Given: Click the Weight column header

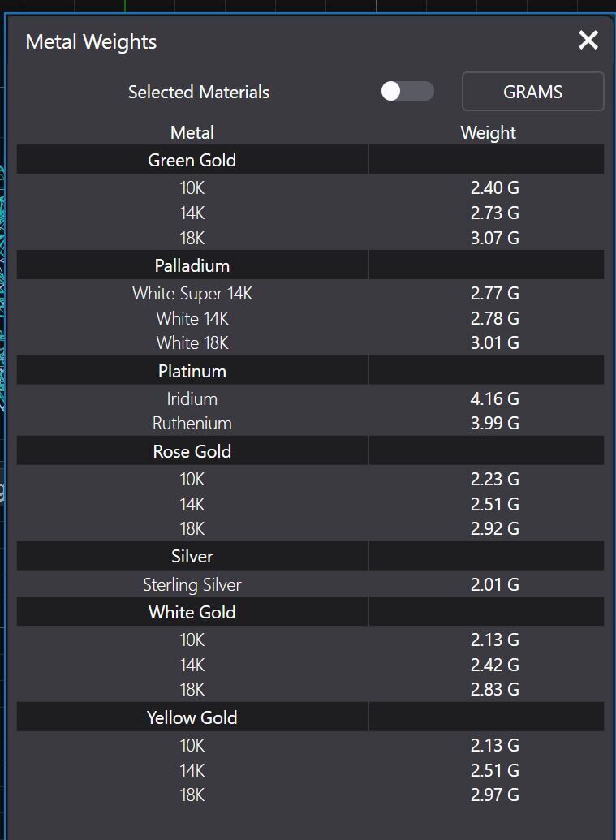Looking at the screenshot, I should (488, 132).
